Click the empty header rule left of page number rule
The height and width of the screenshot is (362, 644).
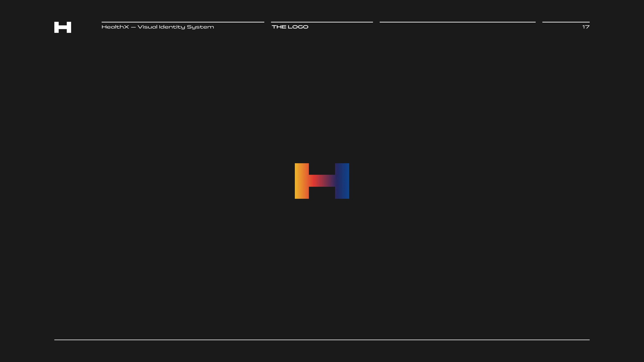pos(457,22)
